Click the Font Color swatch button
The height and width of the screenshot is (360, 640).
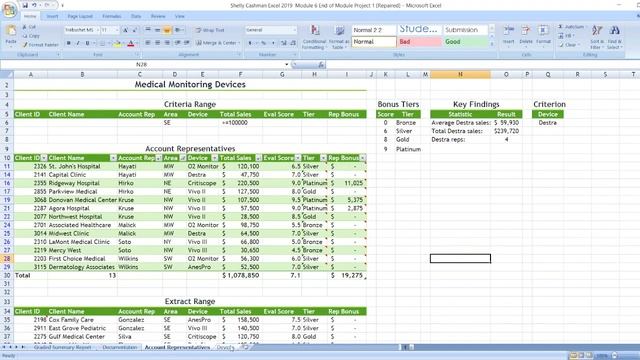(131, 43)
